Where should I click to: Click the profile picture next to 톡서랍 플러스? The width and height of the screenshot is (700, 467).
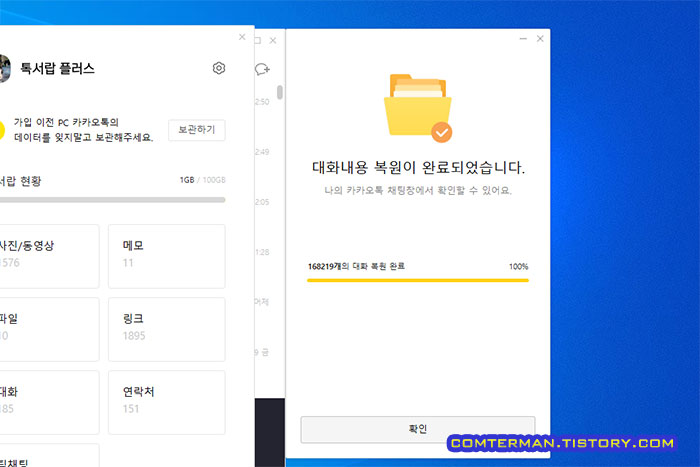click(x=4, y=68)
